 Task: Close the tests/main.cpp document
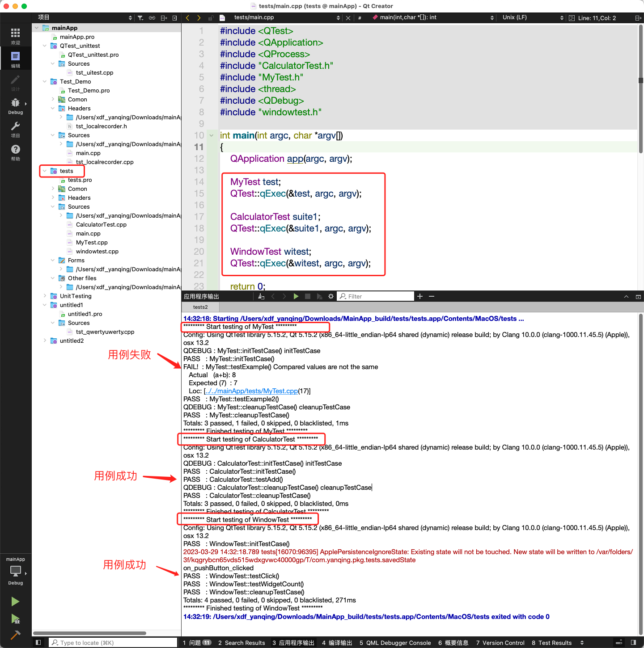pyautogui.click(x=348, y=18)
